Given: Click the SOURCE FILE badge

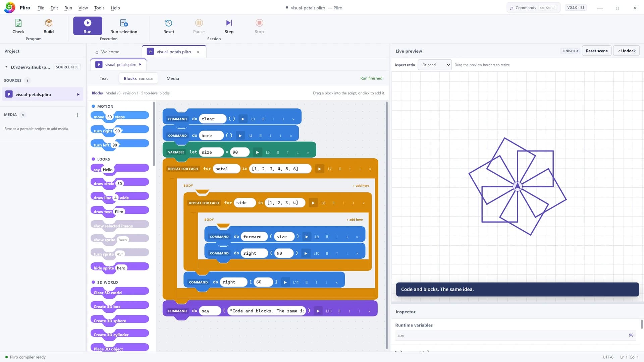Looking at the screenshot, I should pyautogui.click(x=67, y=67).
